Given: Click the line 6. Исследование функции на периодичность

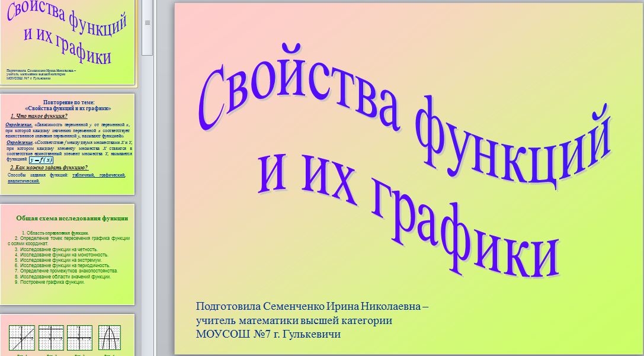Looking at the screenshot, I should (x=62, y=265).
